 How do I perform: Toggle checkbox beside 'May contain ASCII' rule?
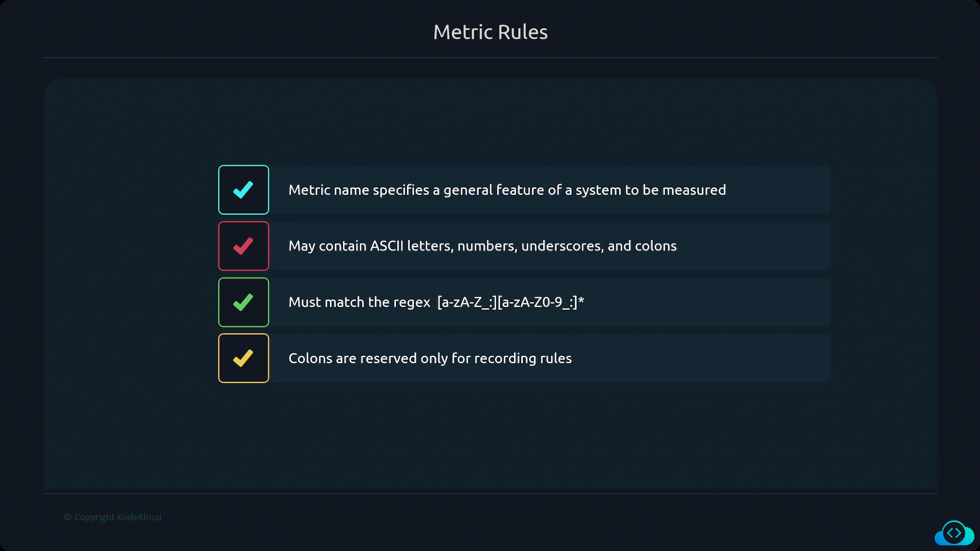[x=243, y=246]
